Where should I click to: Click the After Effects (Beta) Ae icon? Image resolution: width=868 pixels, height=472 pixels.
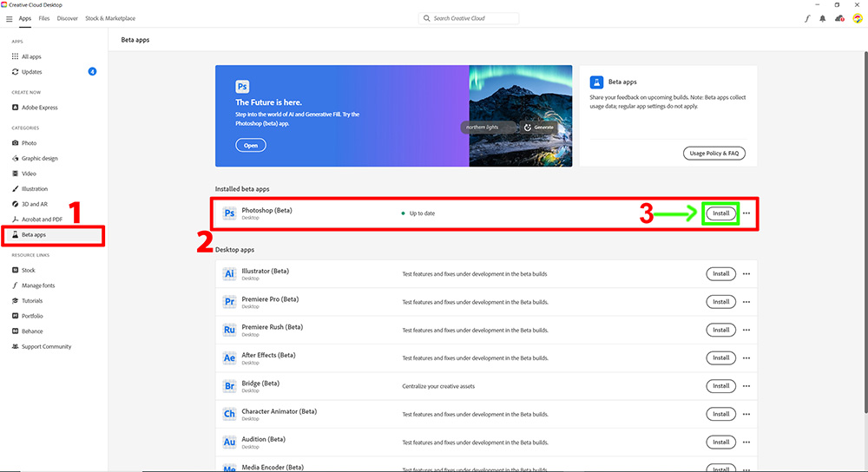tap(229, 357)
